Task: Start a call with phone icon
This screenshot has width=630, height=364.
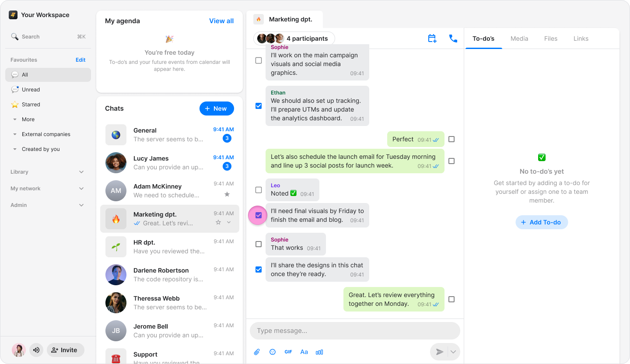Action: coord(453,38)
